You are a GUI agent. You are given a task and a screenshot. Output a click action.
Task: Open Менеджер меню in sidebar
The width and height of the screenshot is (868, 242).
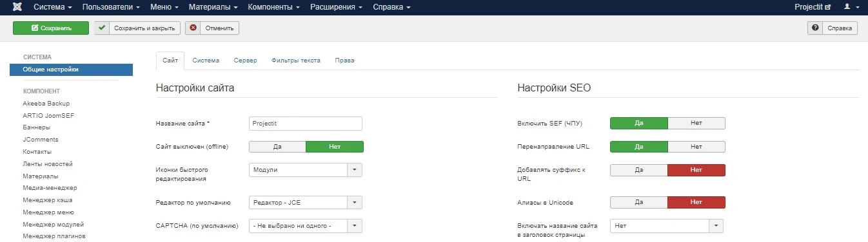click(x=48, y=212)
